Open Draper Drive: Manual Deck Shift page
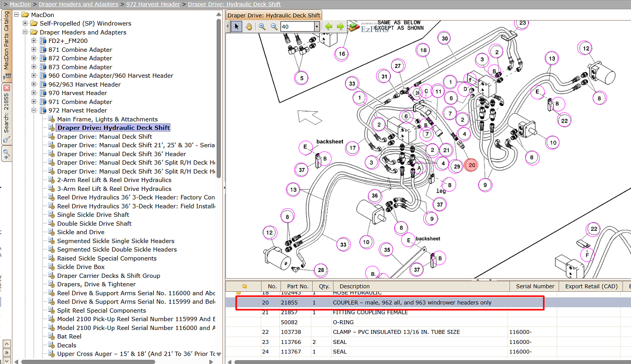 coord(105,137)
